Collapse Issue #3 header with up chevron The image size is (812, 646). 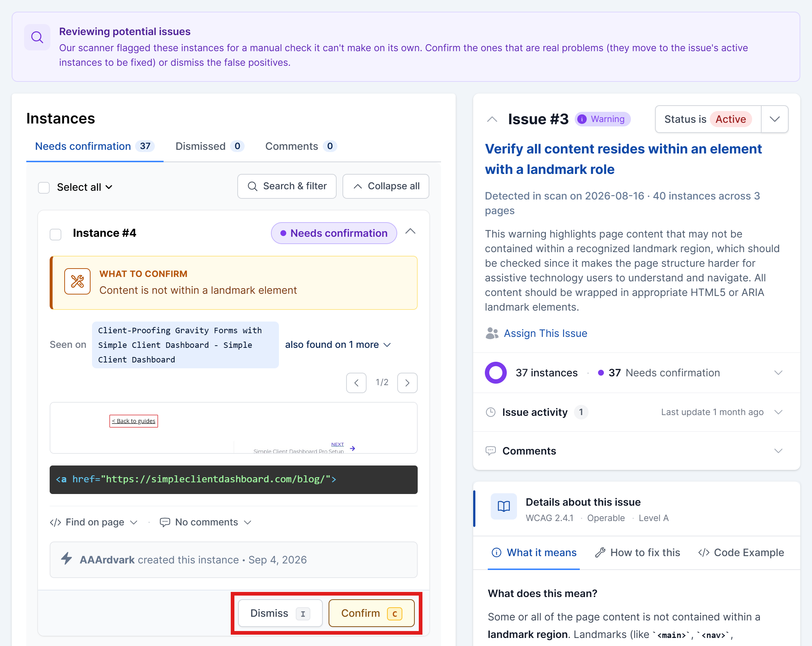492,119
